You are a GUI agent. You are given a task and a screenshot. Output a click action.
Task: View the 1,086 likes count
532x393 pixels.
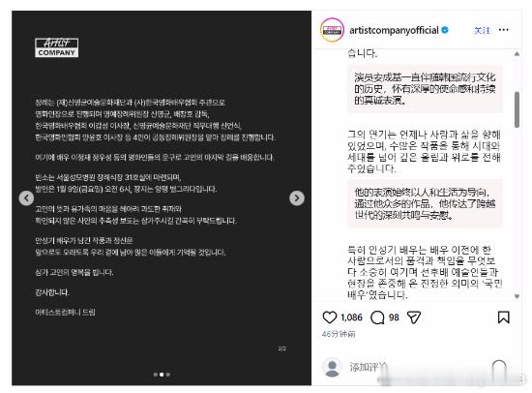click(351, 317)
